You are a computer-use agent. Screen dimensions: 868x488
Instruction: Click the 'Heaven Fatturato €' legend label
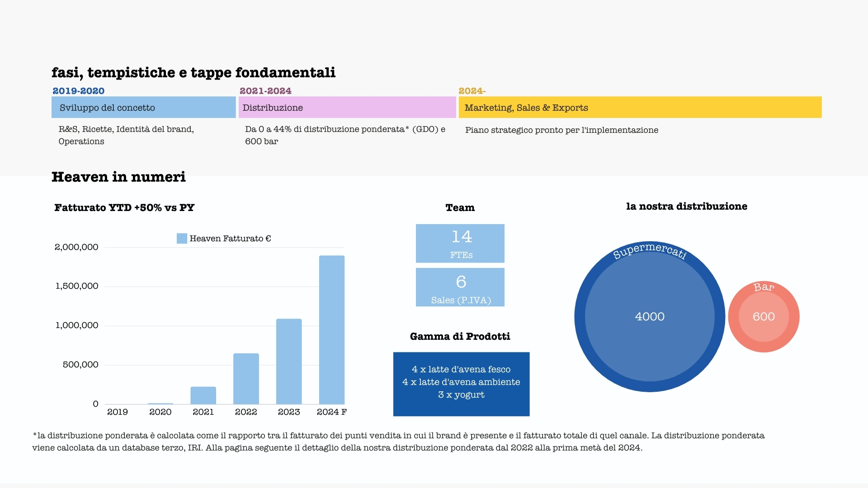point(230,239)
